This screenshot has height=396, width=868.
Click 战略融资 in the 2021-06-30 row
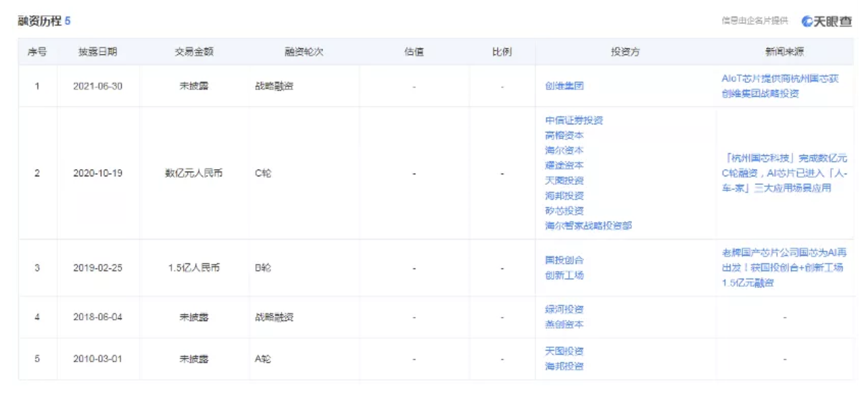tap(274, 86)
